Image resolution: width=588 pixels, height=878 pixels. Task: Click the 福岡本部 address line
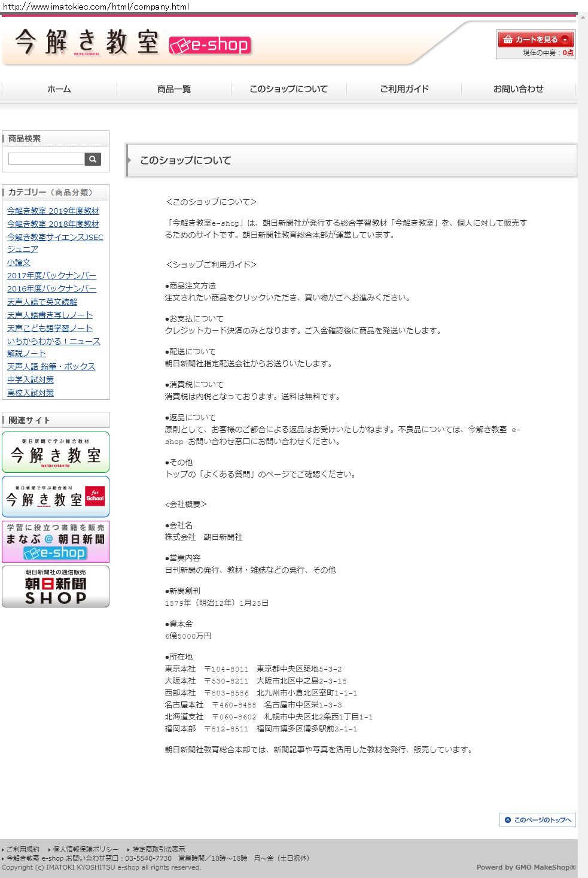(261, 728)
